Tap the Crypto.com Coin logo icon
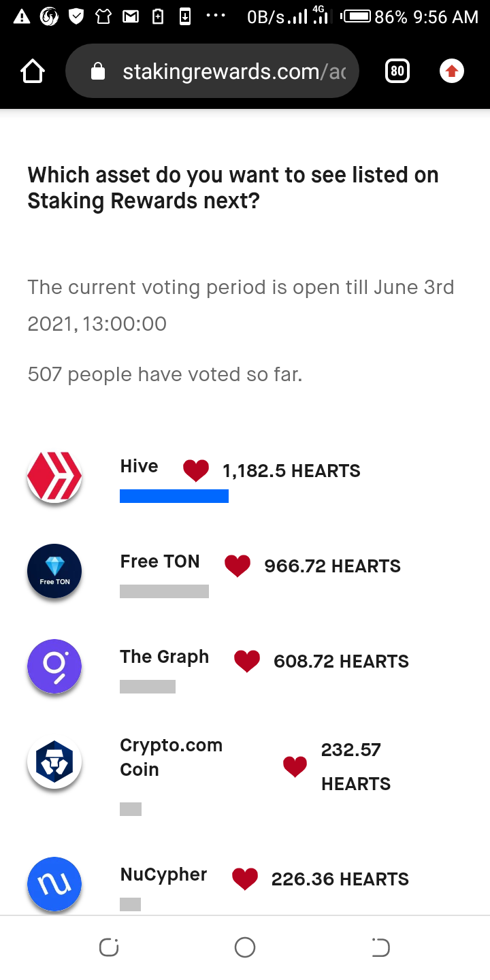The image size is (490, 980). coord(54,762)
